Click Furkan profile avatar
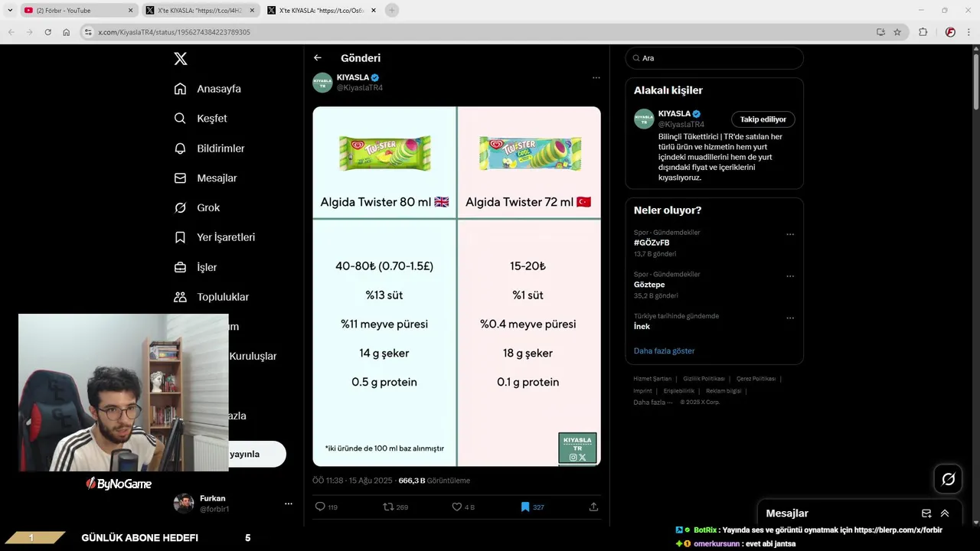 [184, 504]
